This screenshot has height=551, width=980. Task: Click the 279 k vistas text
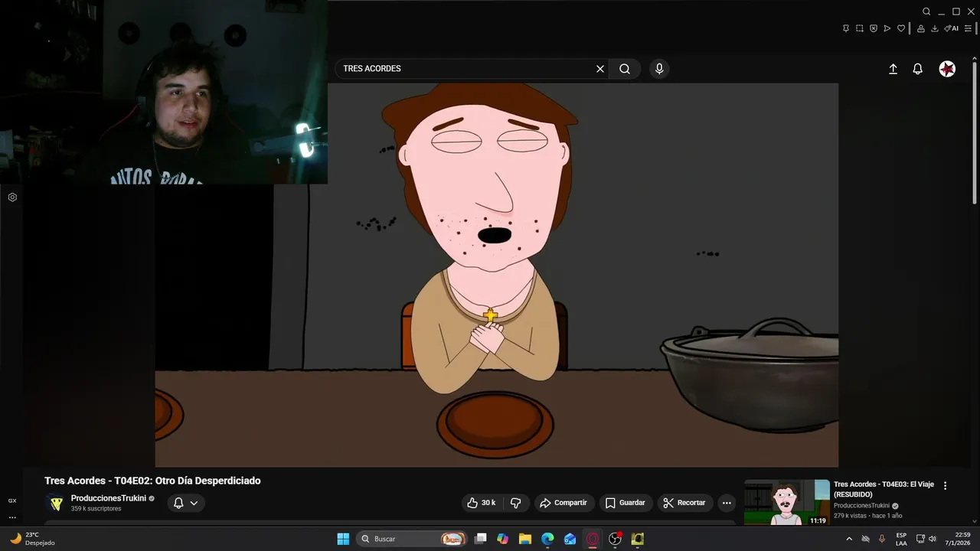click(x=851, y=516)
